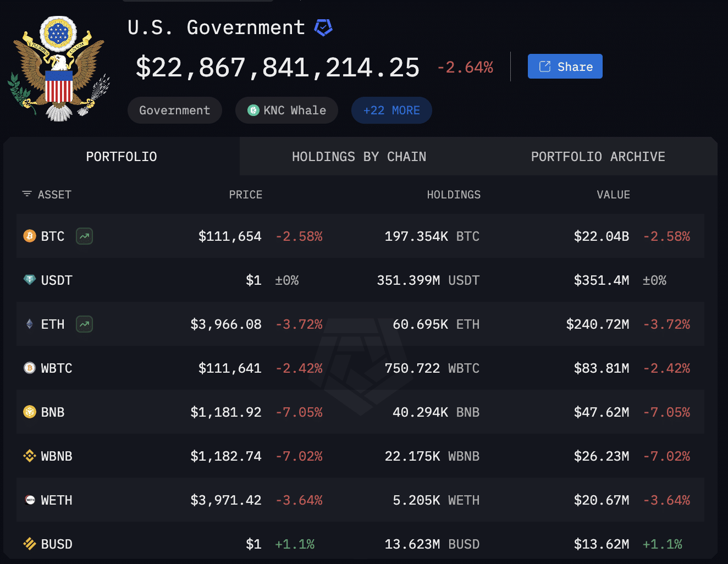Click the WBNB token icon
Image resolution: width=728 pixels, height=564 pixels.
(x=27, y=456)
